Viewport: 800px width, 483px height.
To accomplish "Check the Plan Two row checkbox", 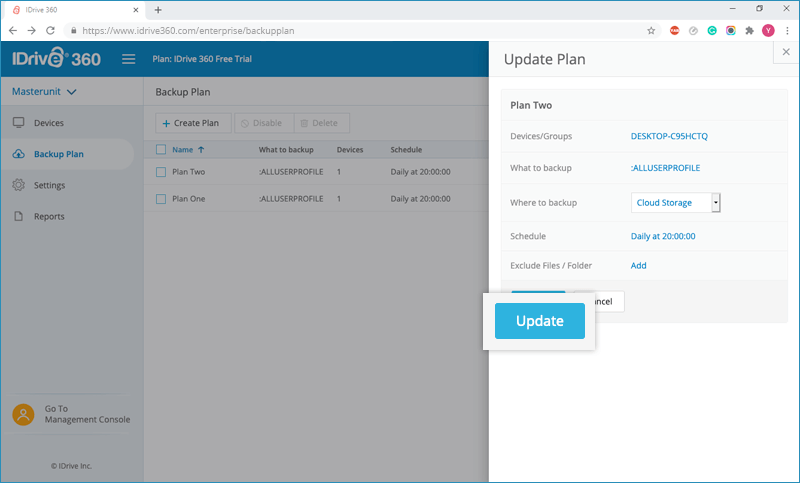I will (161, 172).
